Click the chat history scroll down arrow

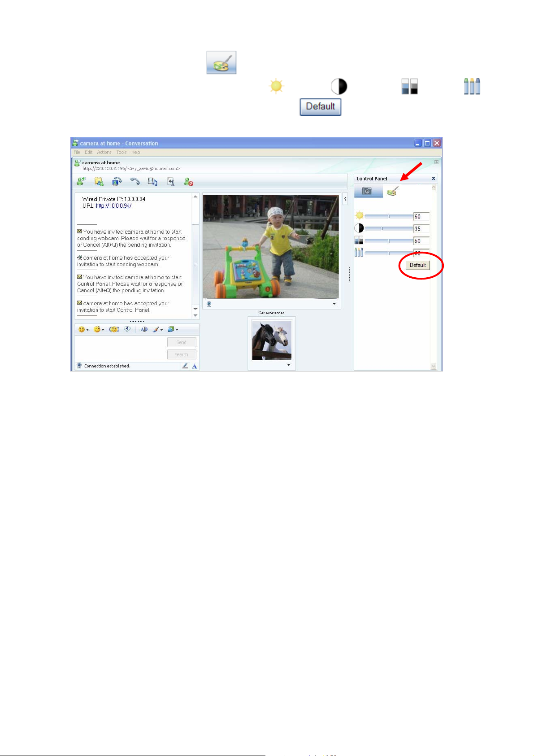click(195, 309)
